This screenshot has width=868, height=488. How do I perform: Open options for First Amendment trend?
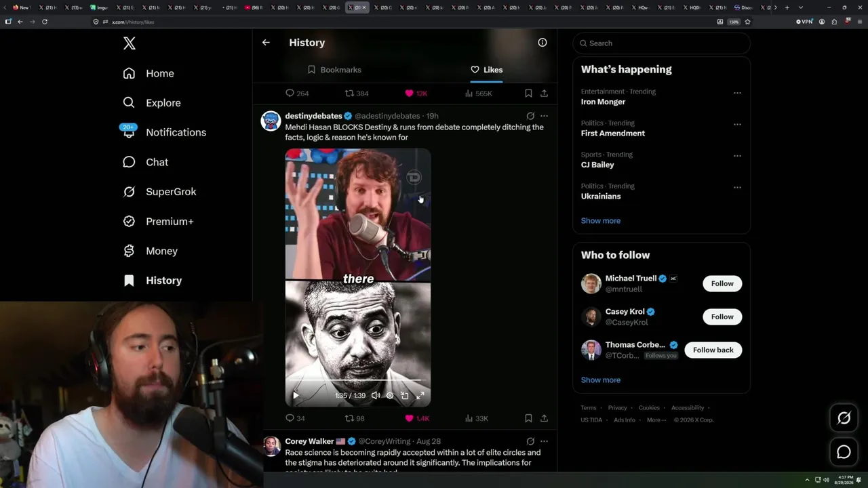click(x=737, y=125)
